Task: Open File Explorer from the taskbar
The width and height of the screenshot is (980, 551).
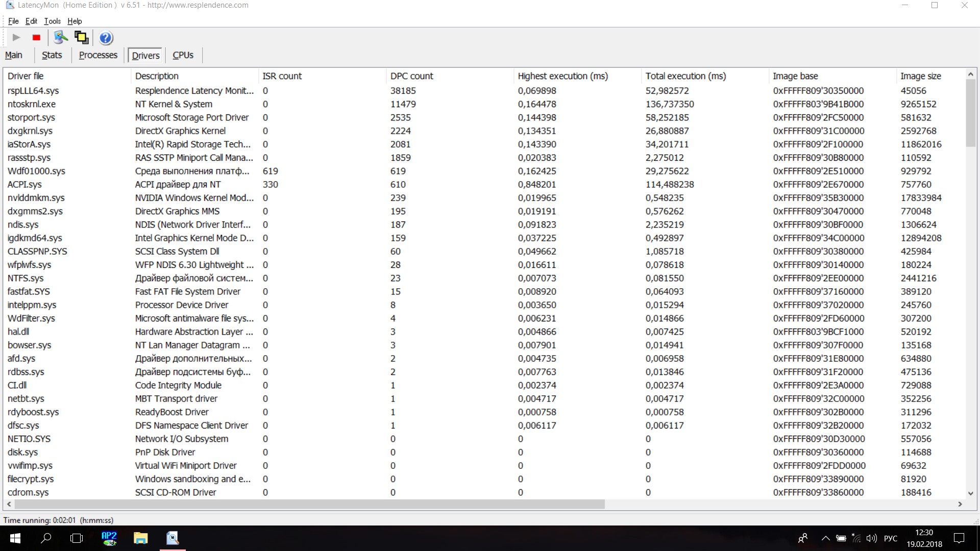Action: [140, 538]
